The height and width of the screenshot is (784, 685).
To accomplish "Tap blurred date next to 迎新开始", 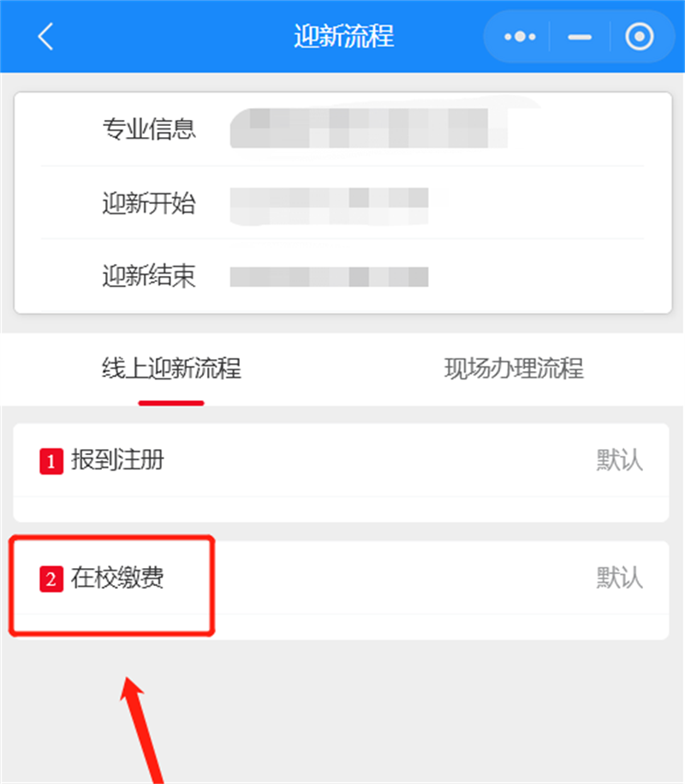I will coord(329,206).
